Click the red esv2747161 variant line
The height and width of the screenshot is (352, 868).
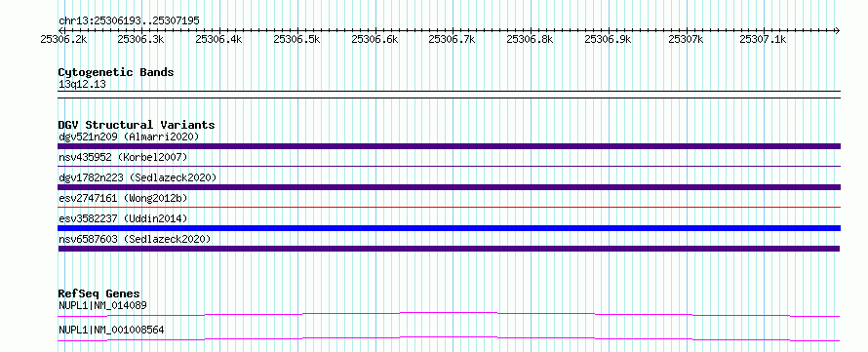coord(449,207)
